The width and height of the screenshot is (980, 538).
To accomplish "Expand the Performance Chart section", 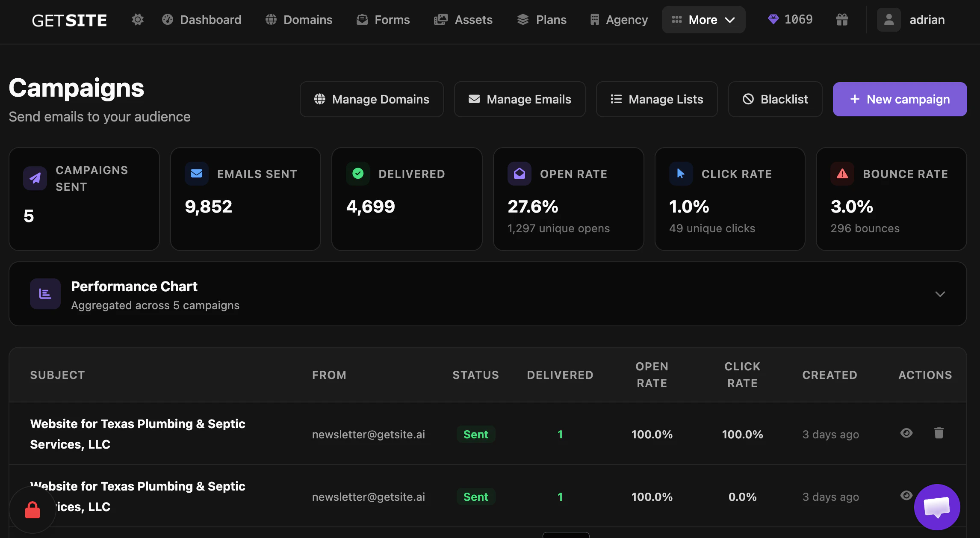I will [x=940, y=294].
